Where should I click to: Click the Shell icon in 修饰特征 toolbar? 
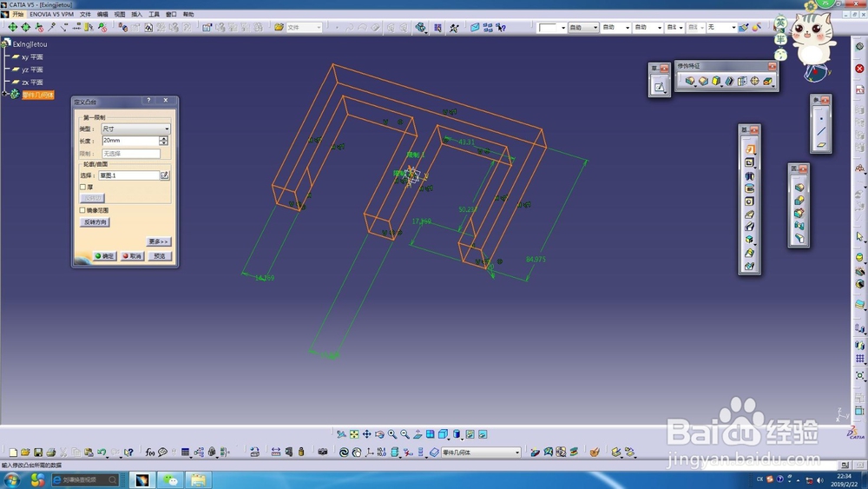(729, 82)
